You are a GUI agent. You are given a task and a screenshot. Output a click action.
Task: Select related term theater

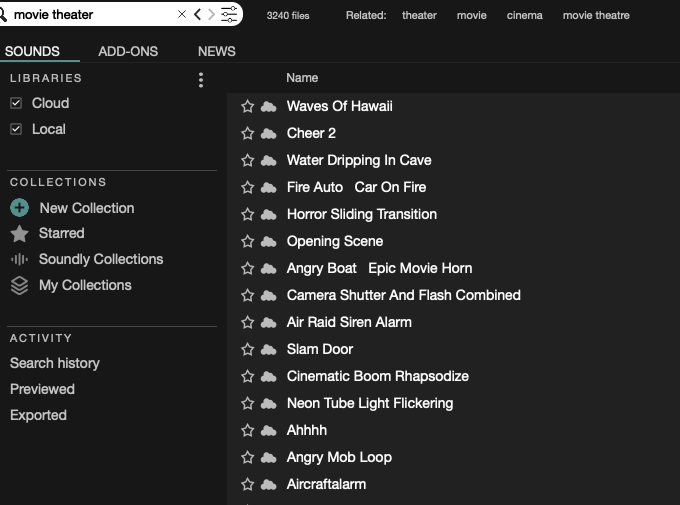[x=419, y=15]
